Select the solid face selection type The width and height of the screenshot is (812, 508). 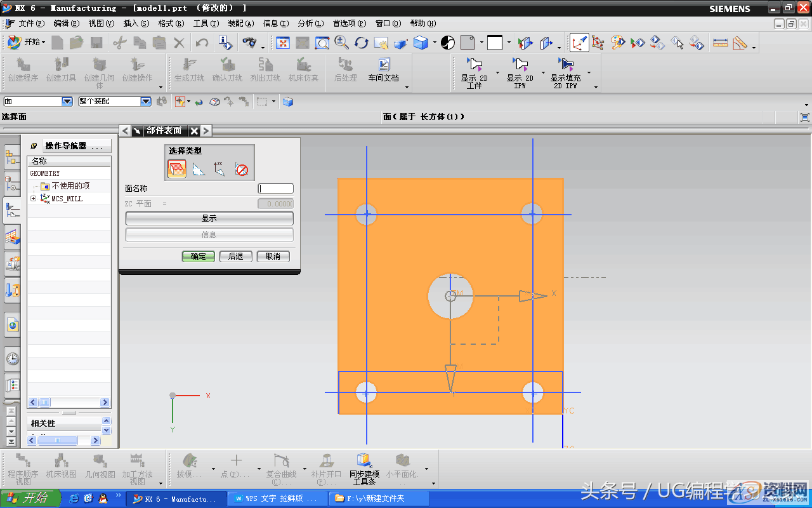(x=177, y=169)
